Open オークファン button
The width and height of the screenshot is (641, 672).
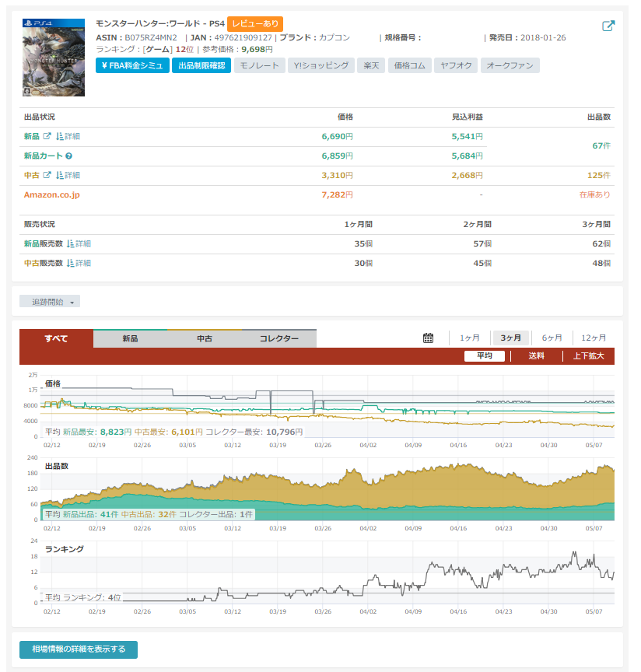(510, 65)
